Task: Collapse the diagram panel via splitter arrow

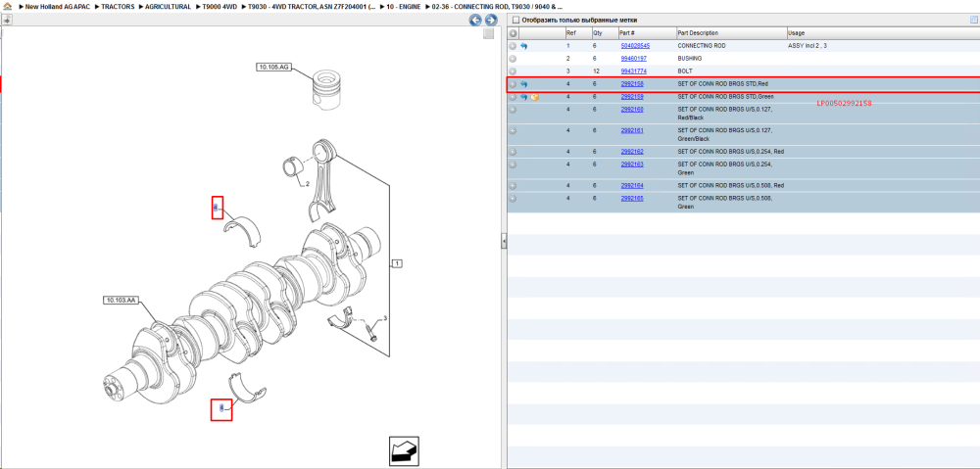Action: [503, 242]
